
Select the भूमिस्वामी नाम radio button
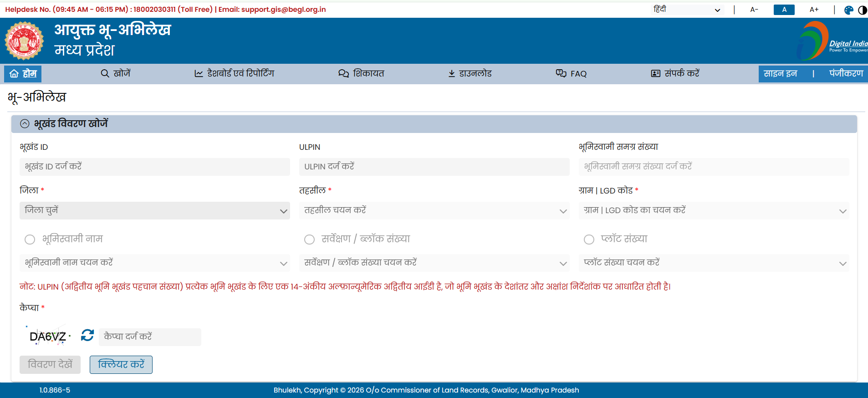point(30,240)
